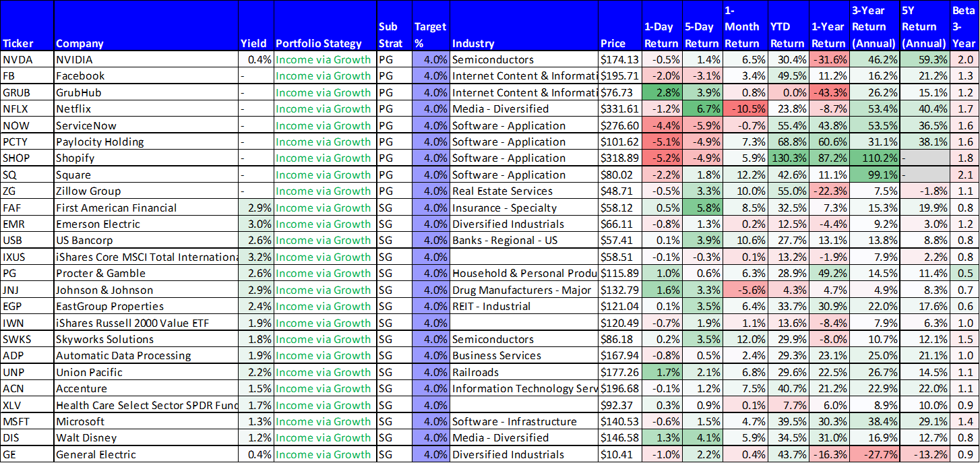Viewport: 980px width, 463px height.
Task: Select the Netflix company name cell
Action: [146, 109]
